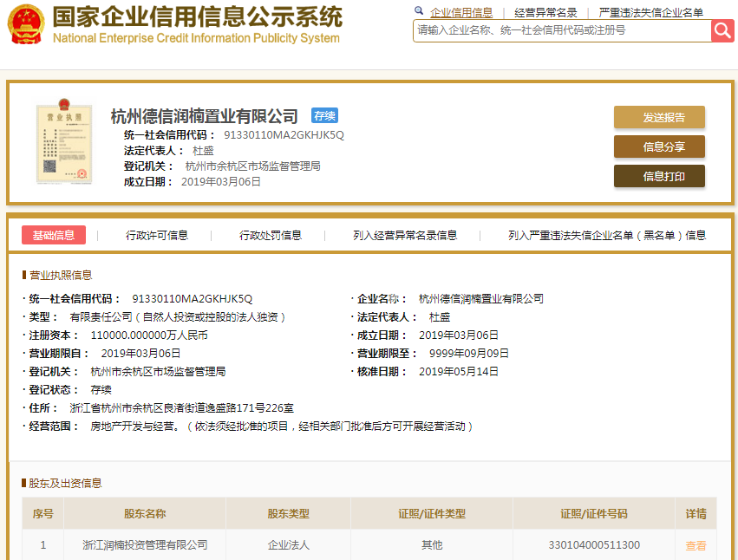Click the 股东类型 column header
Screen dimensions: 738x560
click(289, 513)
